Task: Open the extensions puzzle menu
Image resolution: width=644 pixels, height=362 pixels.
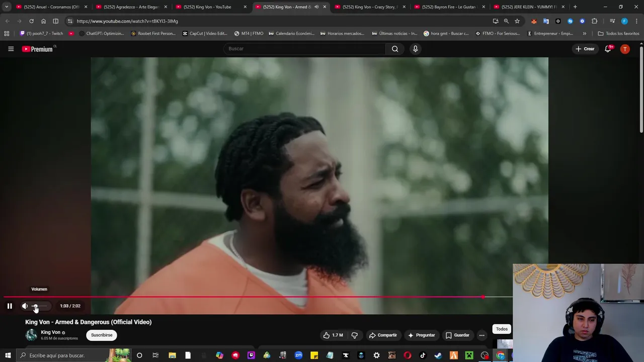Action: (594, 21)
